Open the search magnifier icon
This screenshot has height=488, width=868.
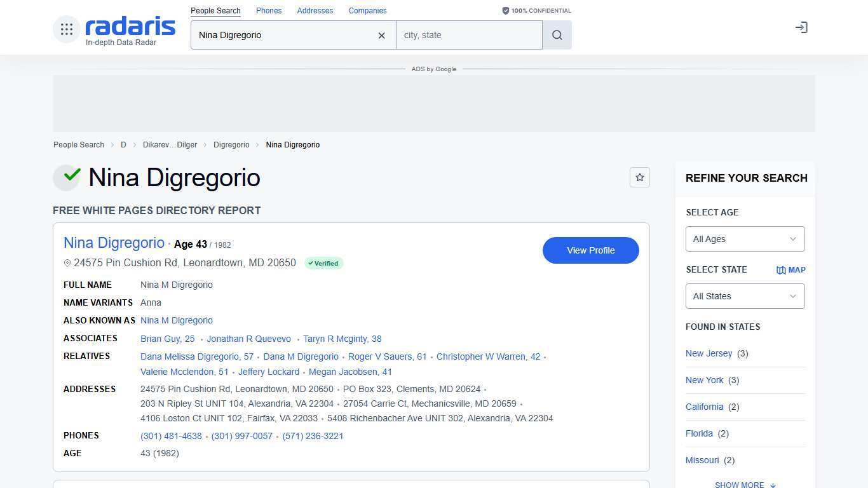tap(557, 35)
